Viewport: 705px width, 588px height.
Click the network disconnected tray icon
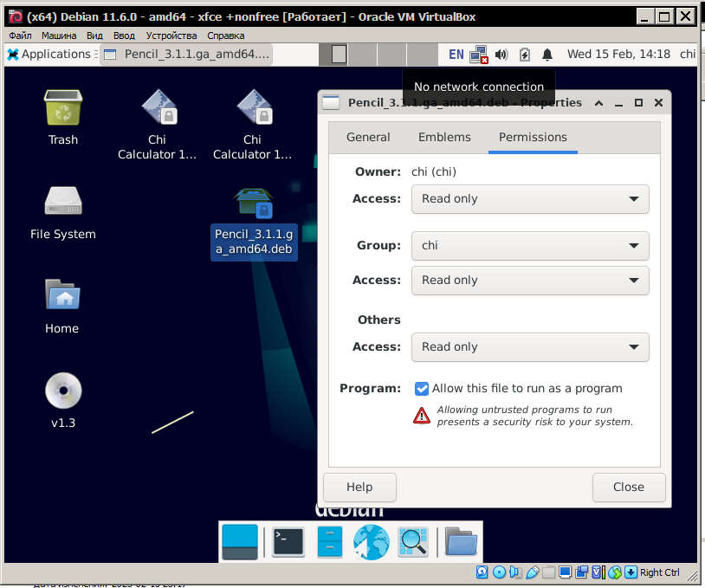point(479,55)
